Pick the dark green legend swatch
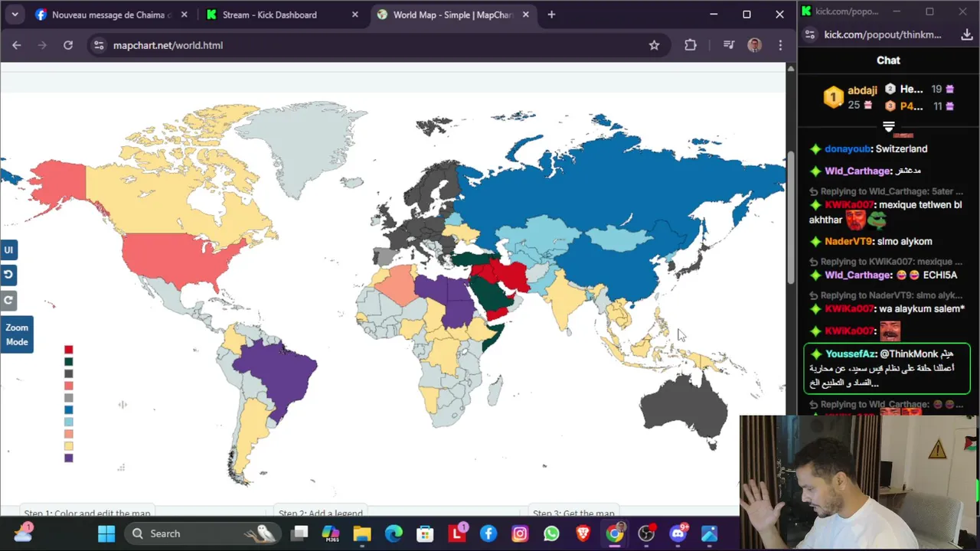980x551 pixels. point(68,362)
